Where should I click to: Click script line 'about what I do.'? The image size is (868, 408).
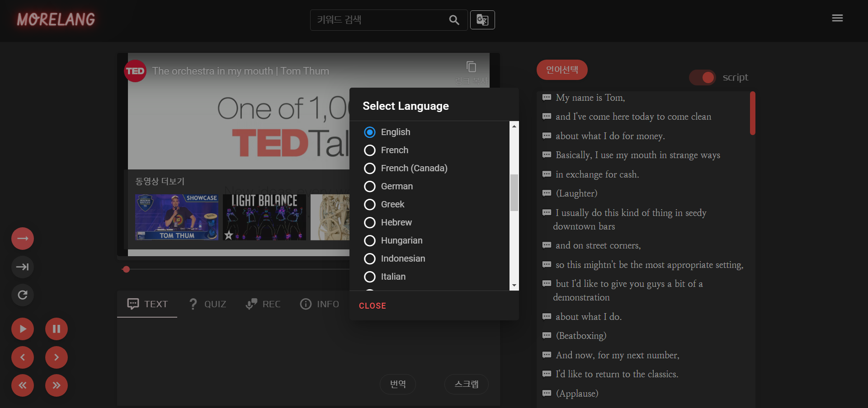pos(589,317)
